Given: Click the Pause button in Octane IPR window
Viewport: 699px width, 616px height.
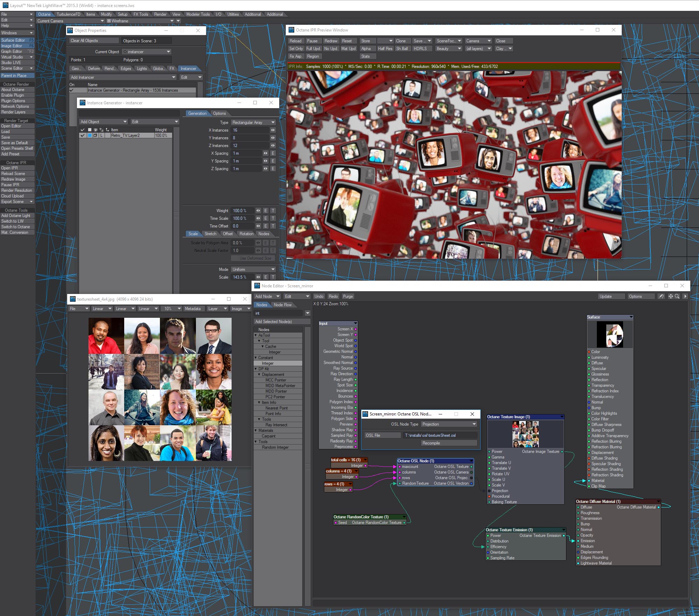Looking at the screenshot, I should coord(312,41).
